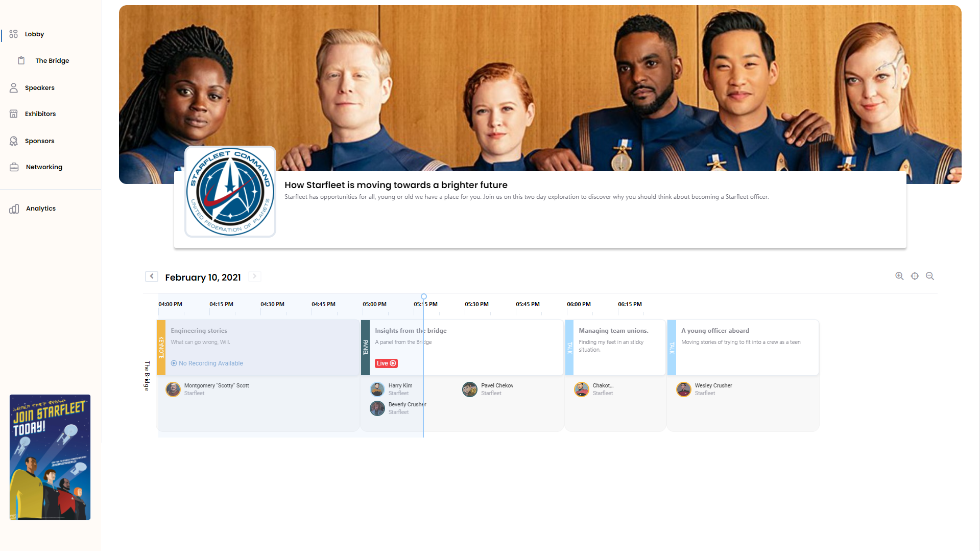Click Beverly Crusher's avatar
980x551 pixels.
coord(377,408)
